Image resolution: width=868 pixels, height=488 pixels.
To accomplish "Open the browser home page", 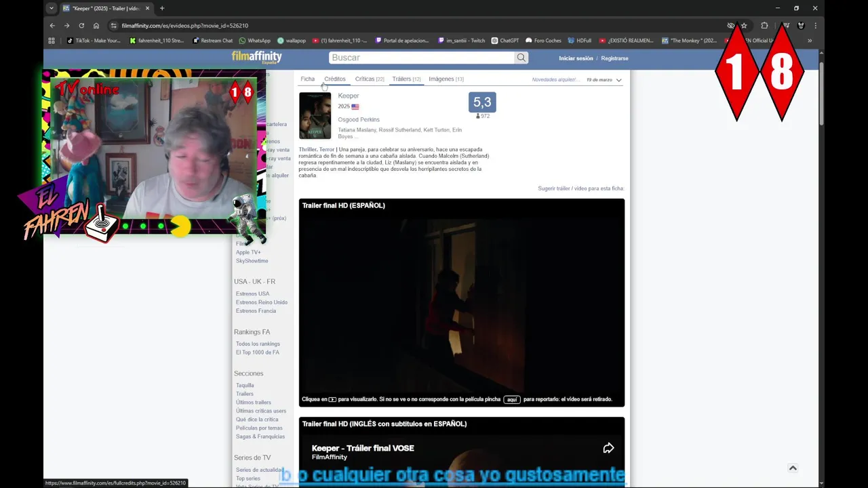I will click(x=96, y=26).
